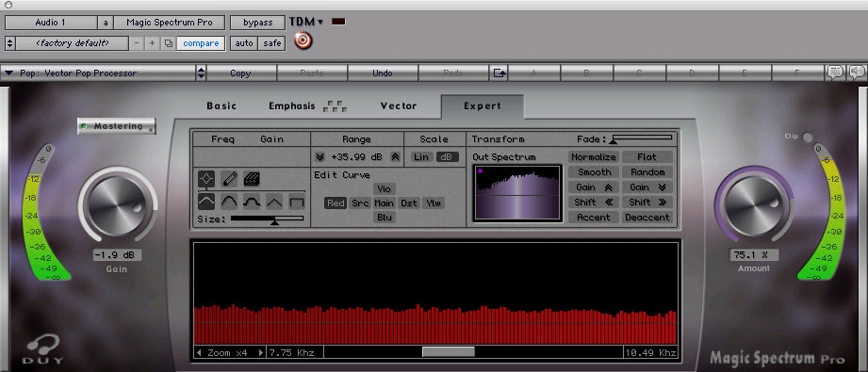Toggle the bypass button
This screenshot has height=372, width=868.
tap(258, 23)
